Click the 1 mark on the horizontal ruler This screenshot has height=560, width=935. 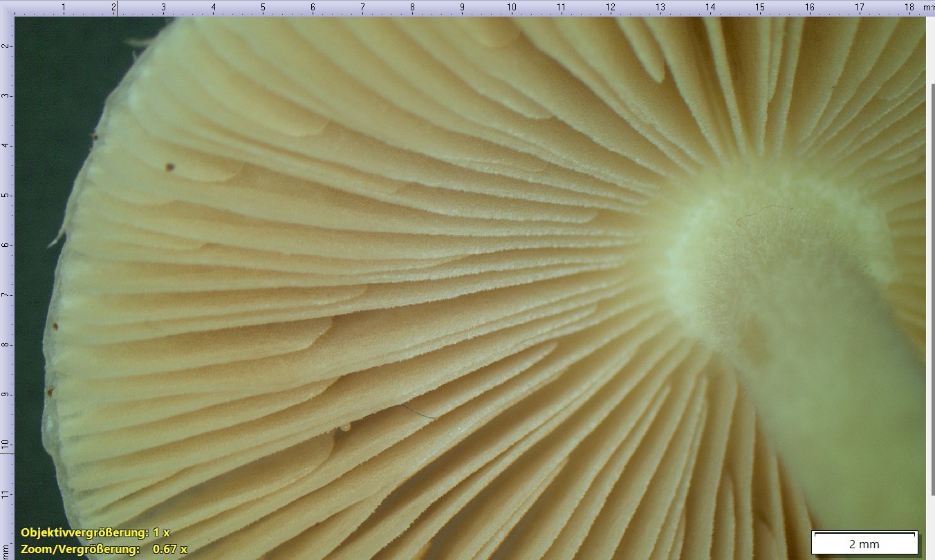point(64,8)
